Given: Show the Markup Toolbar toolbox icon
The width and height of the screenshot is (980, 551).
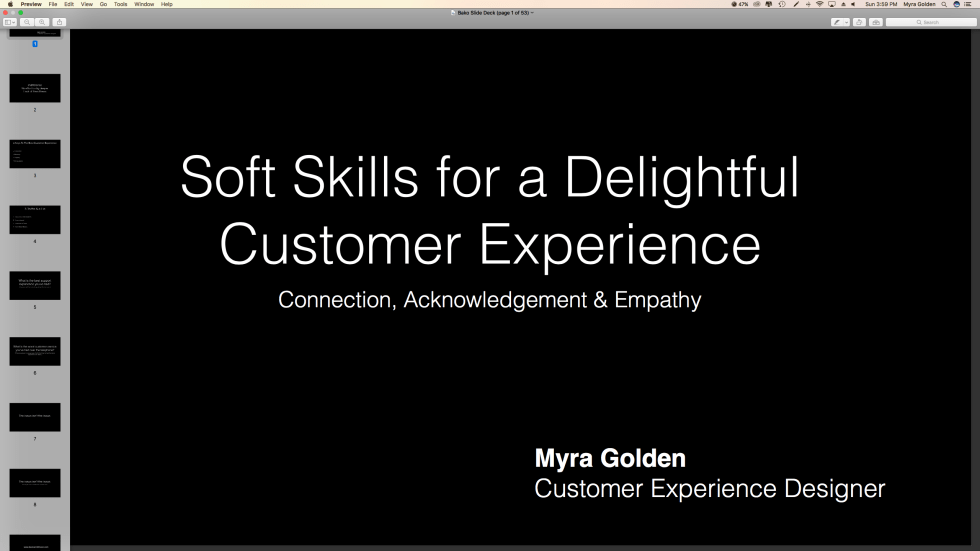Looking at the screenshot, I should point(875,22).
